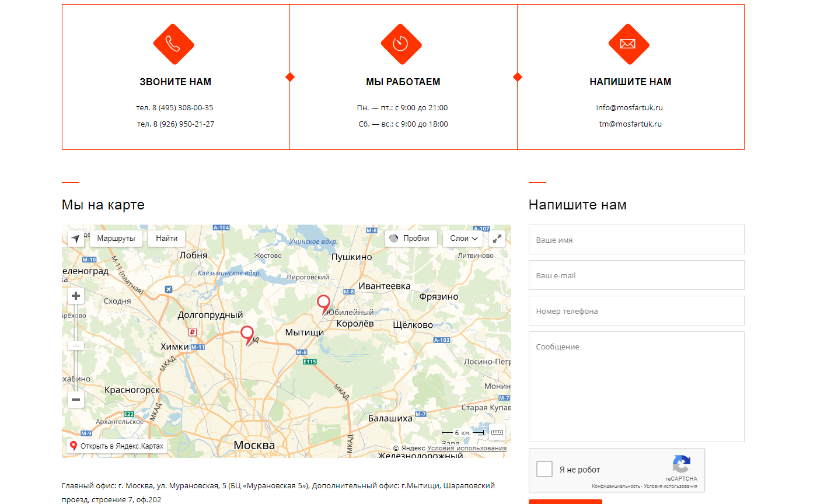817x504 pixels.
Task: Click the info@mosfartuk.ru email link
Action: point(630,108)
